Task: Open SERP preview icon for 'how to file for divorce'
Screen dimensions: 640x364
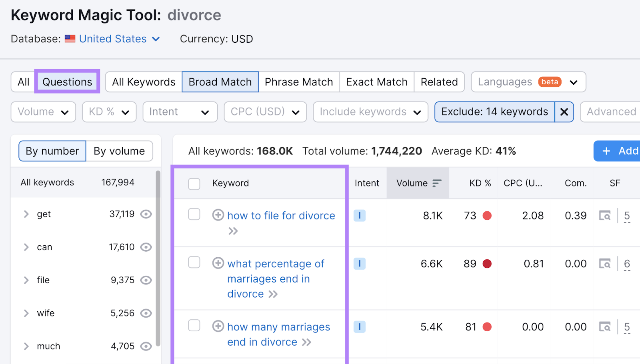Action: pos(605,216)
